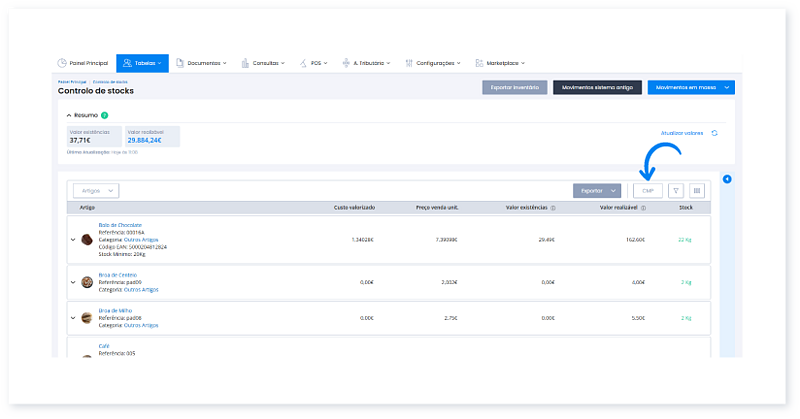Click the Movimentos sistema antigo button
Image resolution: width=800 pixels, height=419 pixels.
(x=597, y=88)
